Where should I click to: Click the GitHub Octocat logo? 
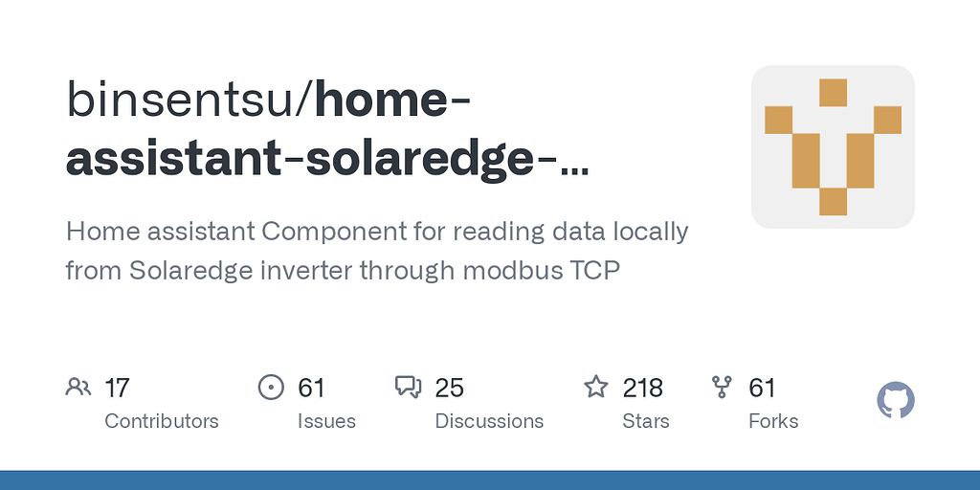click(x=896, y=400)
